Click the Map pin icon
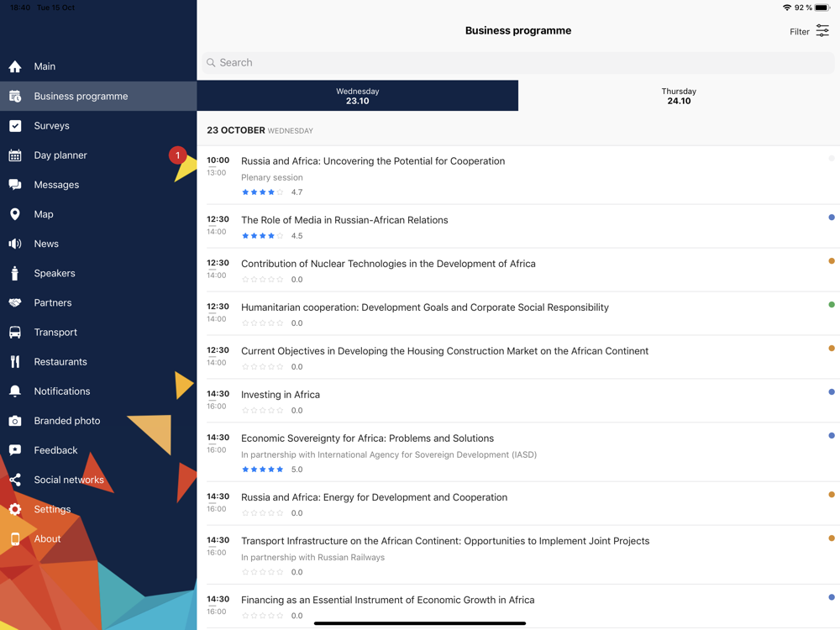Viewport: 840px width, 630px height. (x=15, y=214)
